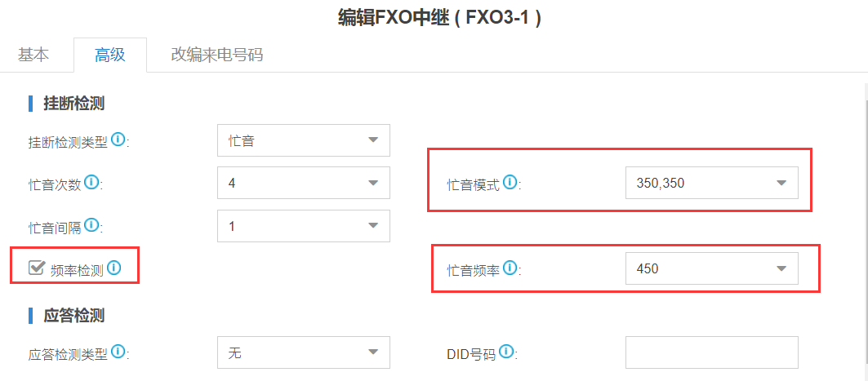This screenshot has height=381, width=868.
Task: Select the 高级 tab
Action: (109, 55)
